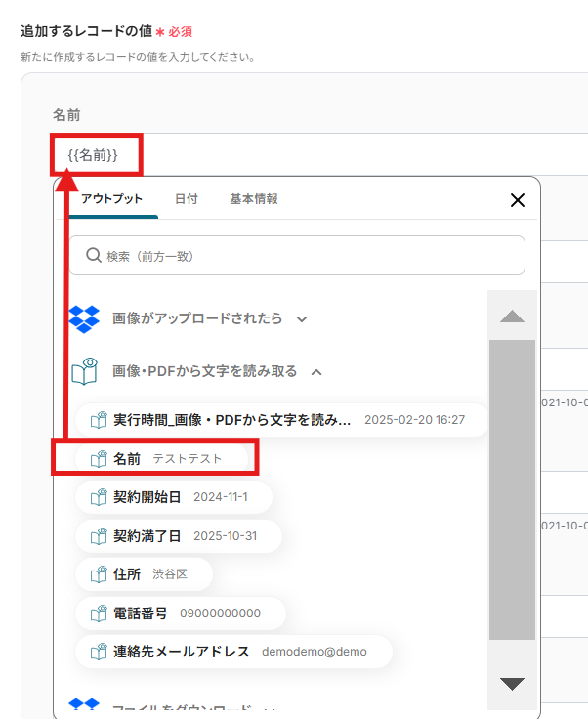Select the 契約満了日 2025-10-31 output
Image resolution: width=588 pixels, height=719 pixels.
click(x=179, y=536)
